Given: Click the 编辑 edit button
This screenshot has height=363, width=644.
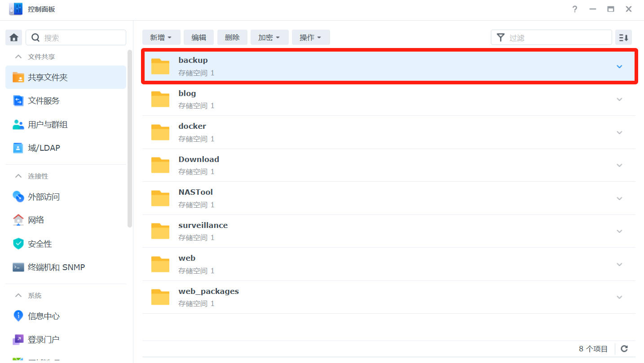Looking at the screenshot, I should coord(198,38).
